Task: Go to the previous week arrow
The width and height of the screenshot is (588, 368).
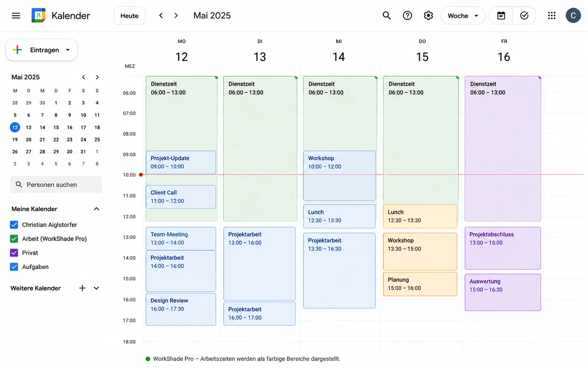Action: click(x=161, y=16)
